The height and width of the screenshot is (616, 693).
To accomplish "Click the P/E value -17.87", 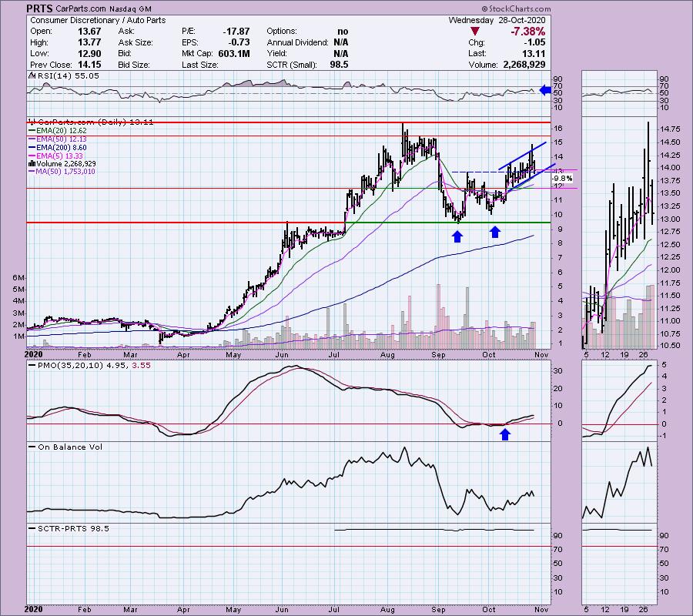I will [x=236, y=32].
